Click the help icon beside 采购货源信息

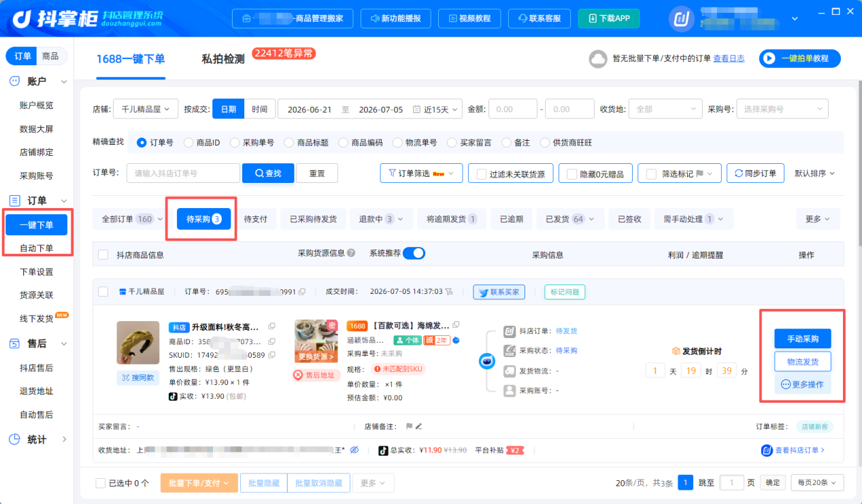point(351,253)
